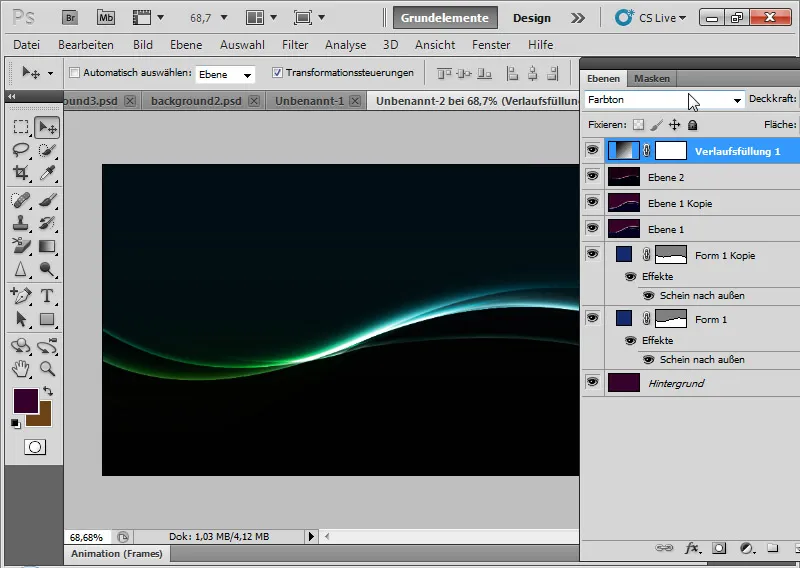Image resolution: width=800 pixels, height=568 pixels.
Task: Select the Eraser tool
Action: (21, 246)
